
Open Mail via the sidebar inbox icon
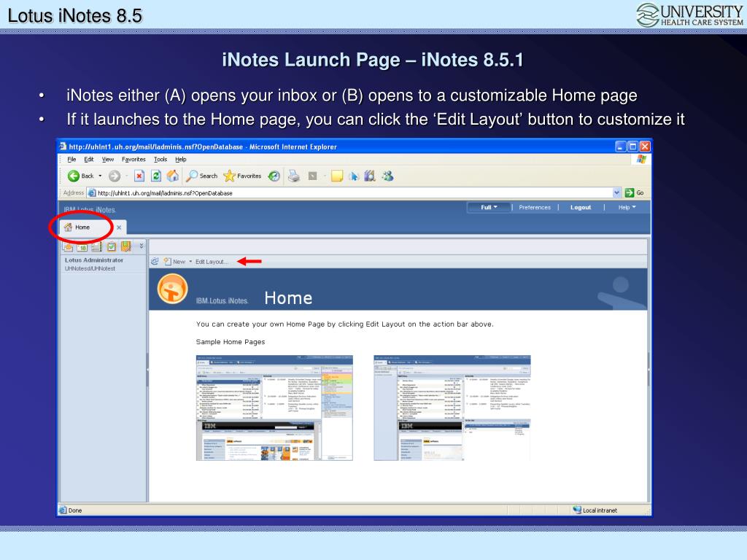pos(68,246)
